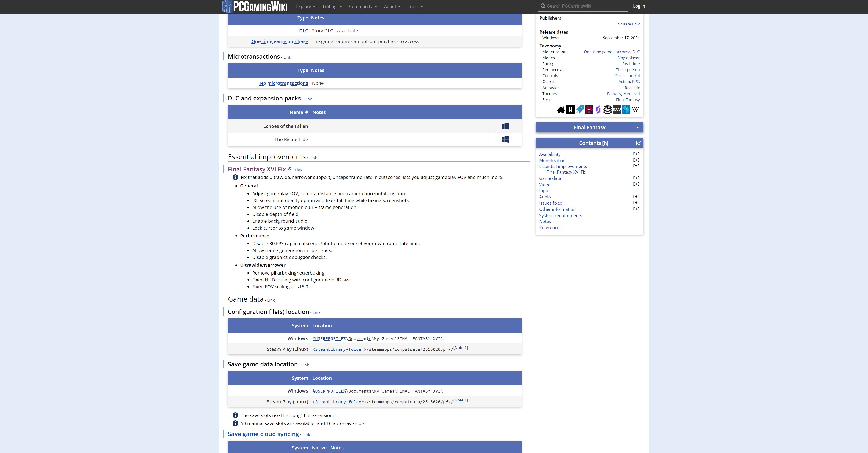Open Save game cloud syncing heading link
Screen dimensions: 868x453
pyautogui.click(x=263, y=434)
